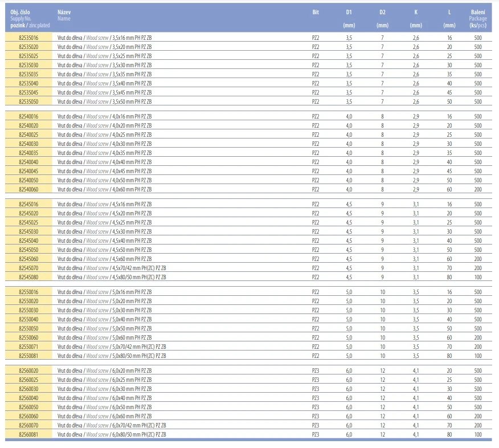Click the "L" length column header

[449, 11]
